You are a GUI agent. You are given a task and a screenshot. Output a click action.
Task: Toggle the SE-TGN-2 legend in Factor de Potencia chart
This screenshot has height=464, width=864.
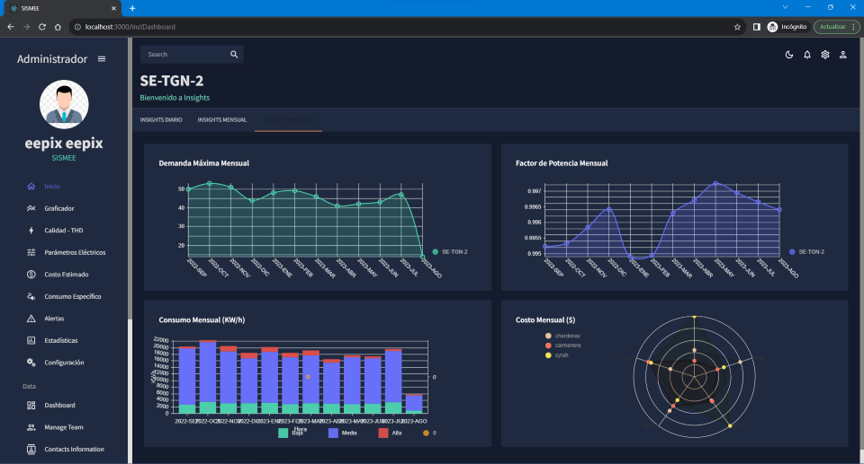tap(807, 252)
